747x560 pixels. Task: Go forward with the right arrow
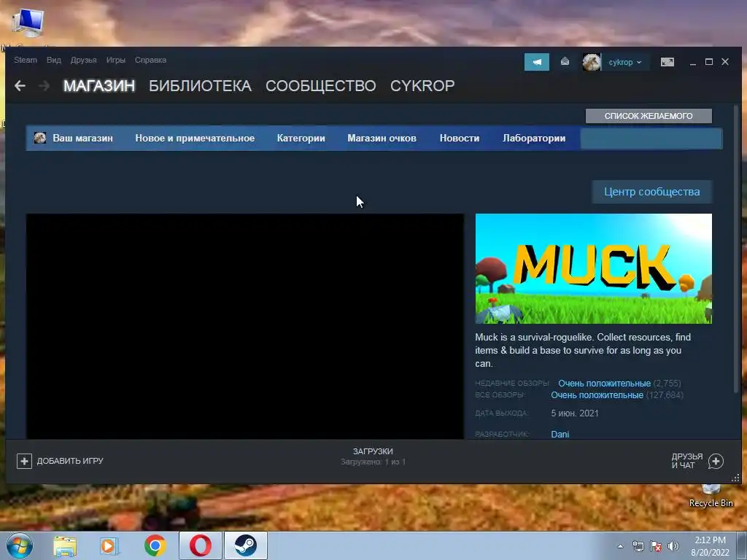(x=44, y=86)
